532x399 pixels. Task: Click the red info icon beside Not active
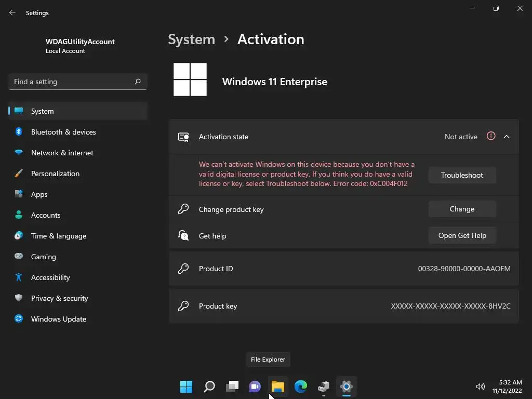[x=491, y=136]
